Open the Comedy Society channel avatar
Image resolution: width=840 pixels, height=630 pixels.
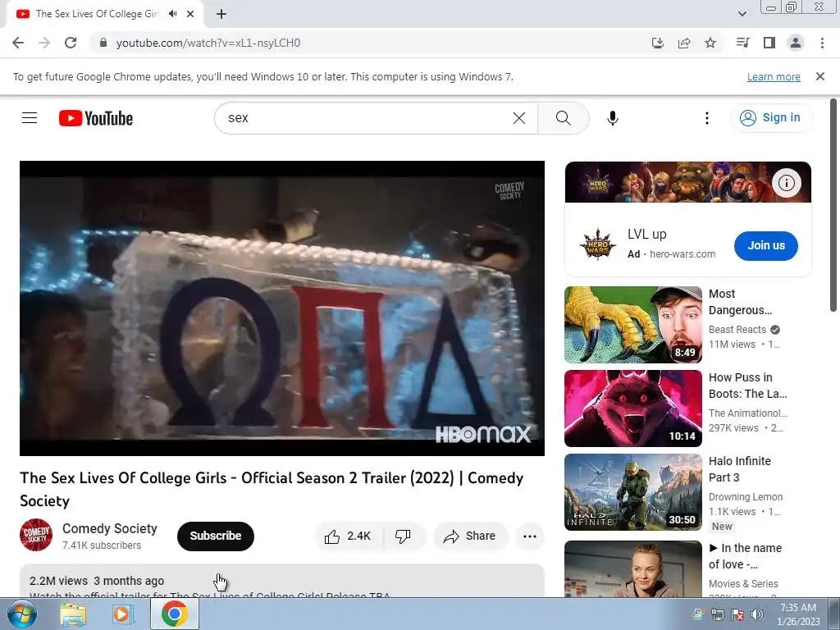coord(36,535)
